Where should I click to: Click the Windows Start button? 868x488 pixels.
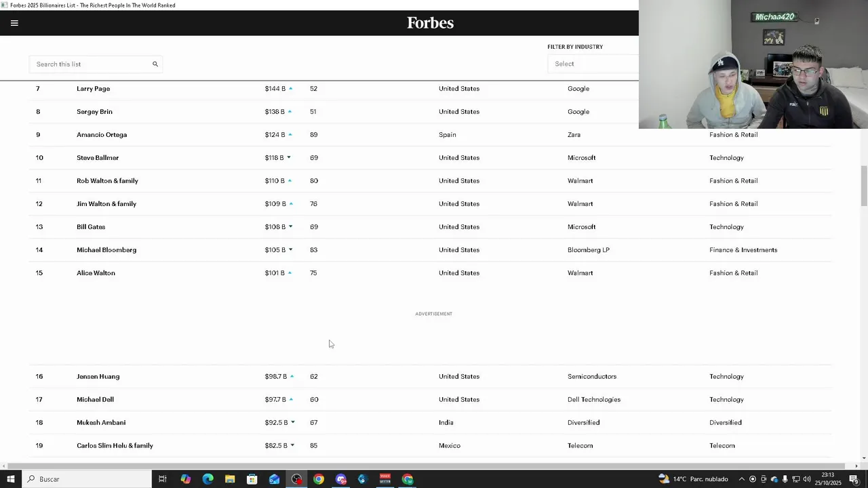[x=11, y=479]
